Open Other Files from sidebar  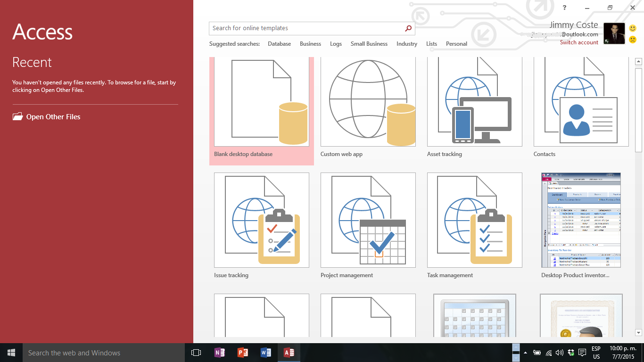coord(47,117)
